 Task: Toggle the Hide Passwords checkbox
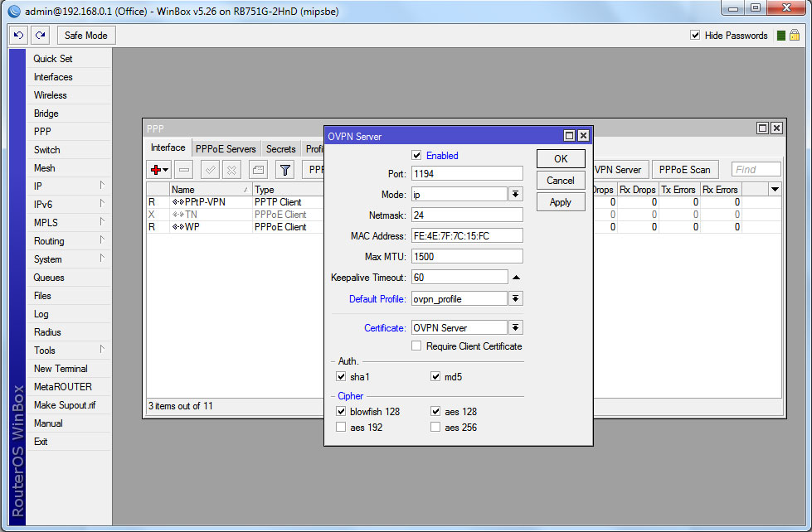pyautogui.click(x=696, y=36)
